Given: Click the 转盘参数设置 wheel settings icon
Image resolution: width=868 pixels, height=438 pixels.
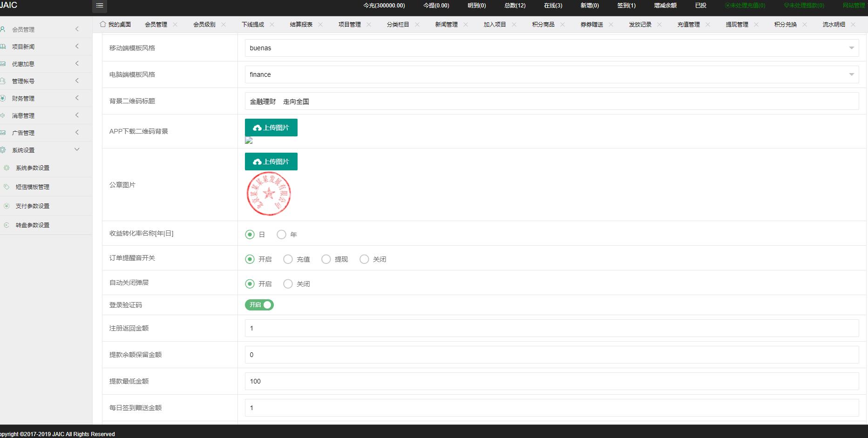Looking at the screenshot, I should pyautogui.click(x=7, y=225).
